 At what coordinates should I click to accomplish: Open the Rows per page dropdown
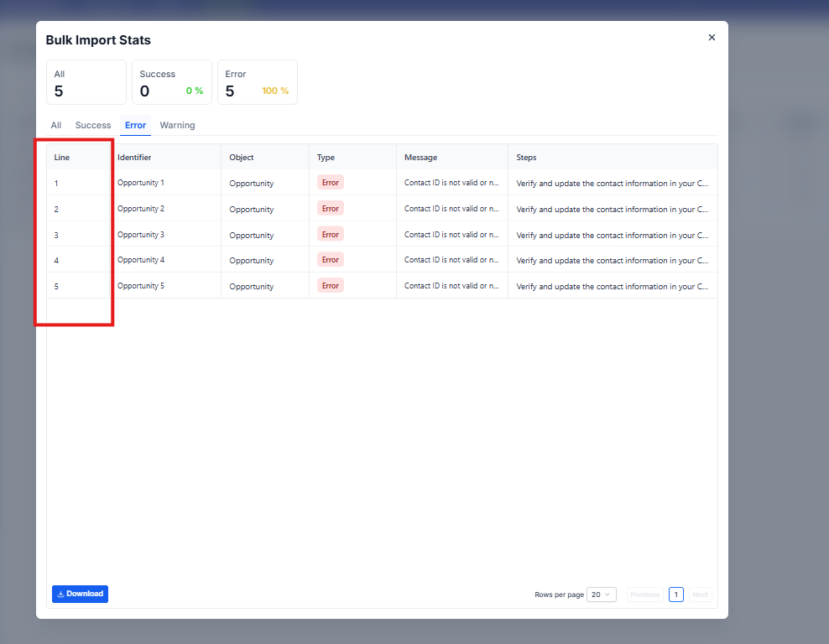[x=602, y=595]
